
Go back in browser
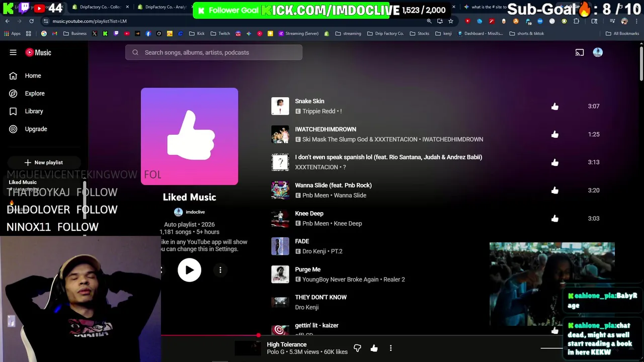(x=7, y=21)
